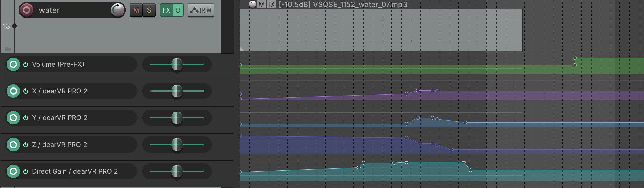Toggle water track FX bypass power button
This screenshot has height=188, width=644.
click(178, 10)
